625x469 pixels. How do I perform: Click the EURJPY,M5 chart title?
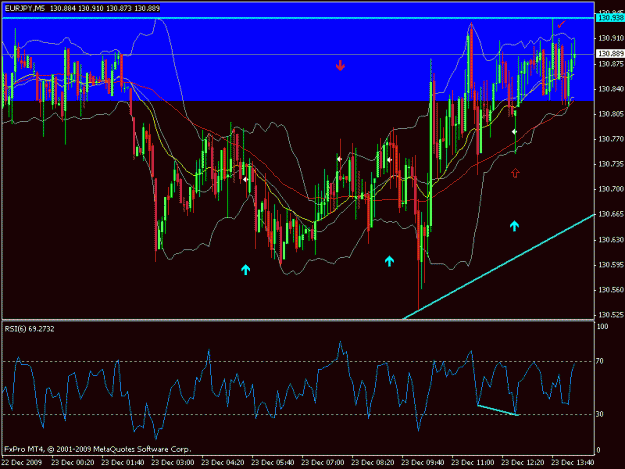25,8
